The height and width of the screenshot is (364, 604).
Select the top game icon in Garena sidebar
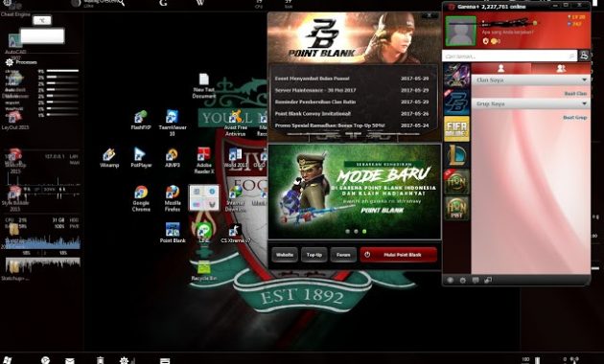pos(456,76)
